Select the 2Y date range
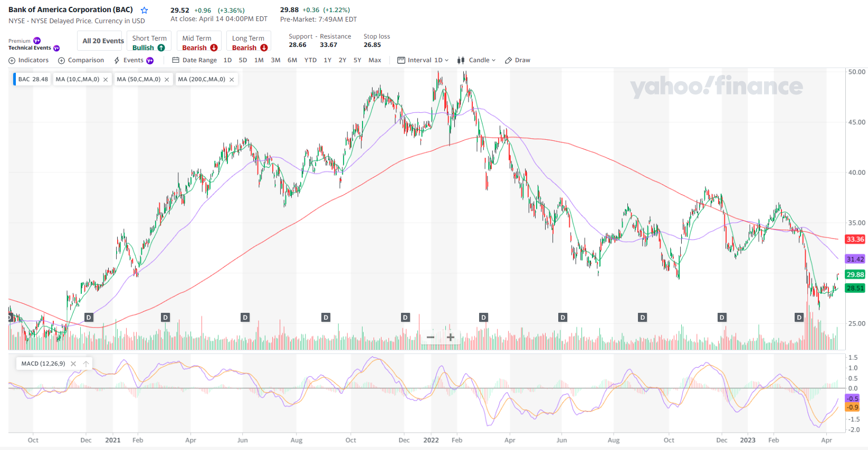This screenshot has height=450, width=868. tap(342, 60)
